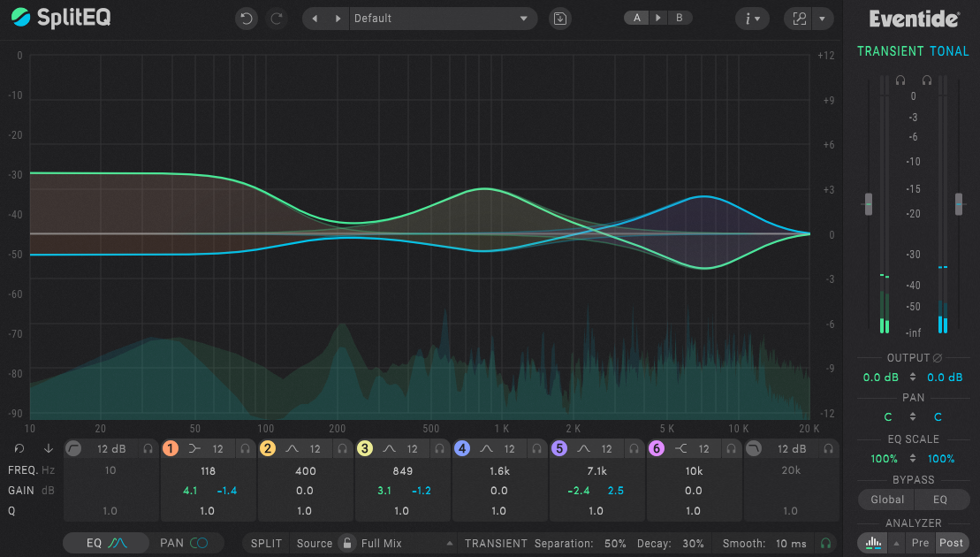
Task: Click the redo arrow icon
Action: [277, 19]
